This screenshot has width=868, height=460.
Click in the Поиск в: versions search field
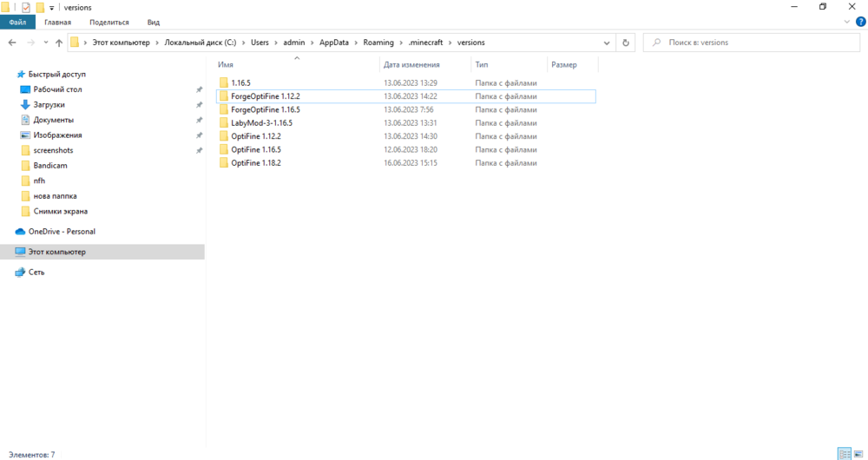click(x=751, y=43)
